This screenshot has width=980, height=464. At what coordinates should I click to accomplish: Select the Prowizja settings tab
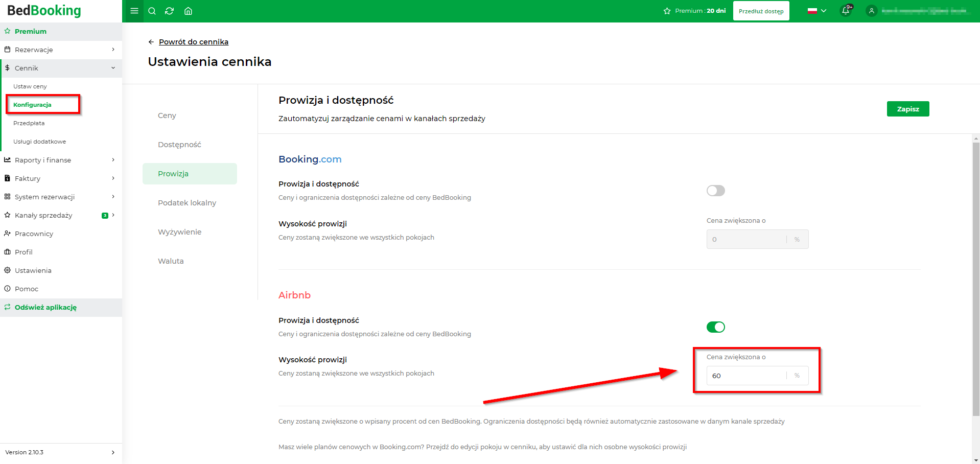[190, 174]
